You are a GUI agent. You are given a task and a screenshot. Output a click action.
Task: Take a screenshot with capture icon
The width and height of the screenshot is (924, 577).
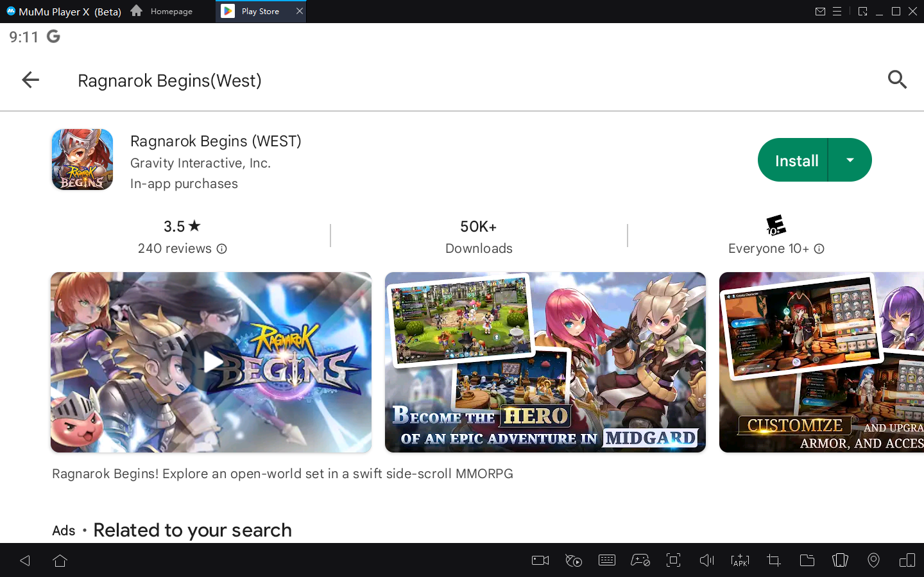[x=673, y=560]
